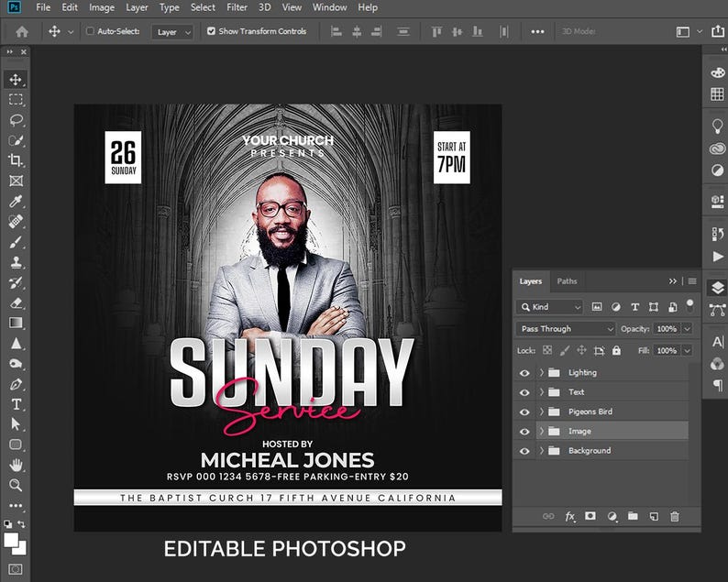Enable the Auto-Select checkbox
This screenshot has height=582, width=728.
click(90, 31)
